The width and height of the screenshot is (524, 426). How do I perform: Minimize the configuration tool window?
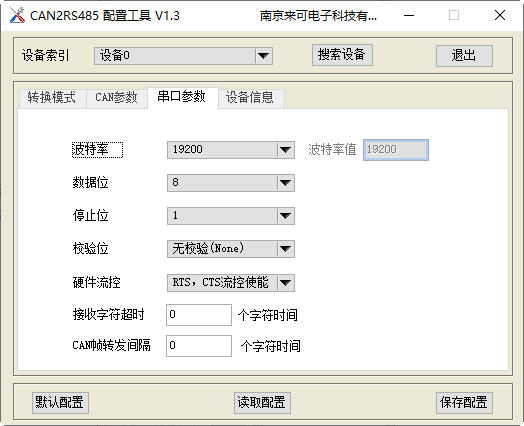(x=409, y=15)
